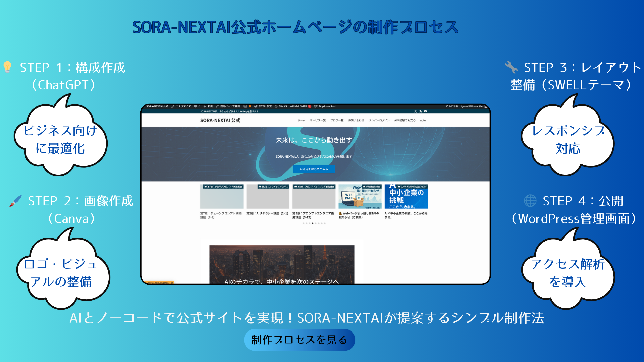The height and width of the screenshot is (362, 644).
Task: Click the comments bubble icon in admin bar
Action: click(x=195, y=106)
